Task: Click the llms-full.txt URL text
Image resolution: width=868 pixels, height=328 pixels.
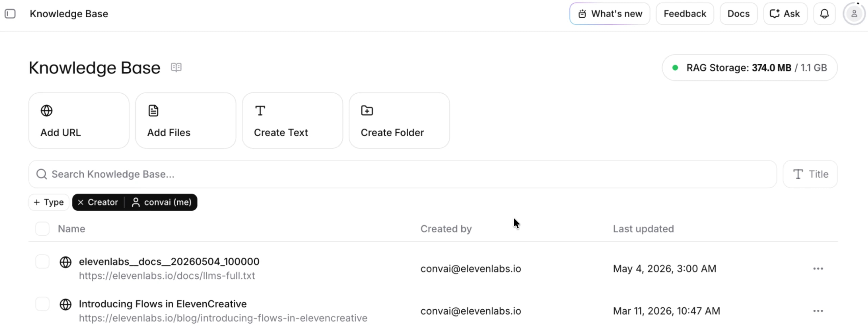Action: pyautogui.click(x=167, y=276)
